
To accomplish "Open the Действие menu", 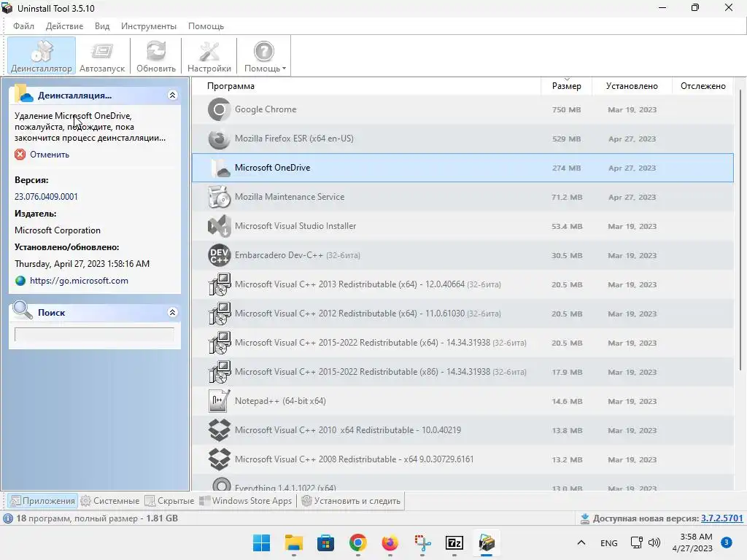I will pos(64,26).
